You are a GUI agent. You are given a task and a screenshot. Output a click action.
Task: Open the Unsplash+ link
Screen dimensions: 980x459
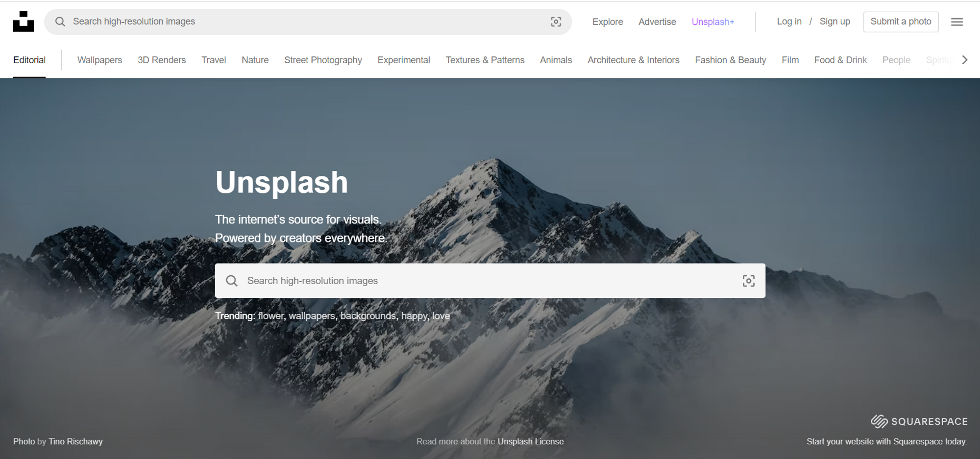pyautogui.click(x=713, y=22)
